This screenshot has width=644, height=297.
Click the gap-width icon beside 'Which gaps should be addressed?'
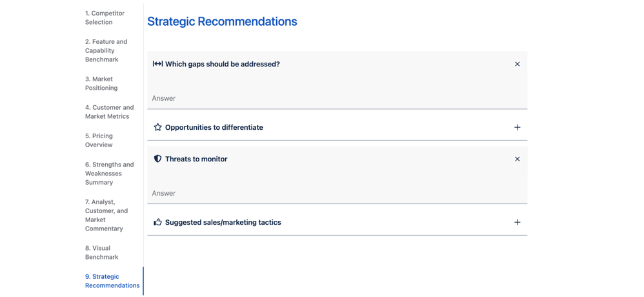pyautogui.click(x=157, y=64)
